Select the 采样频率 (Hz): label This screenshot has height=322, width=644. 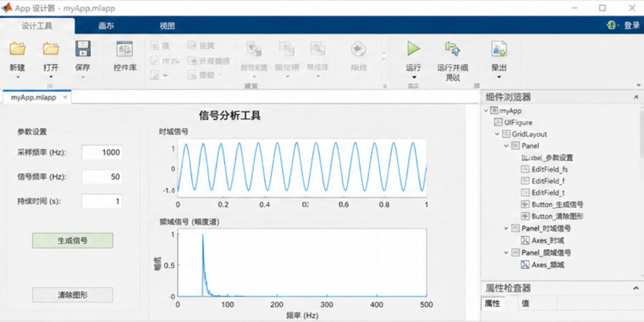point(42,152)
